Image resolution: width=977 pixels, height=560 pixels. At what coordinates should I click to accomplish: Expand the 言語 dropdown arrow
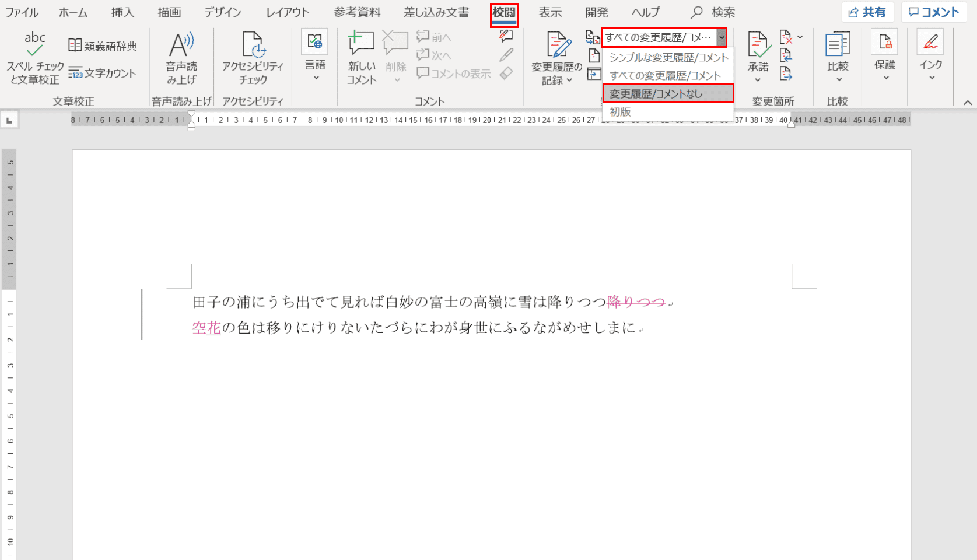tap(316, 78)
